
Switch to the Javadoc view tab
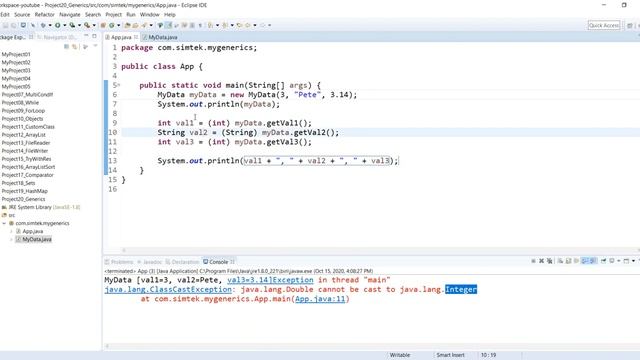pos(149,262)
